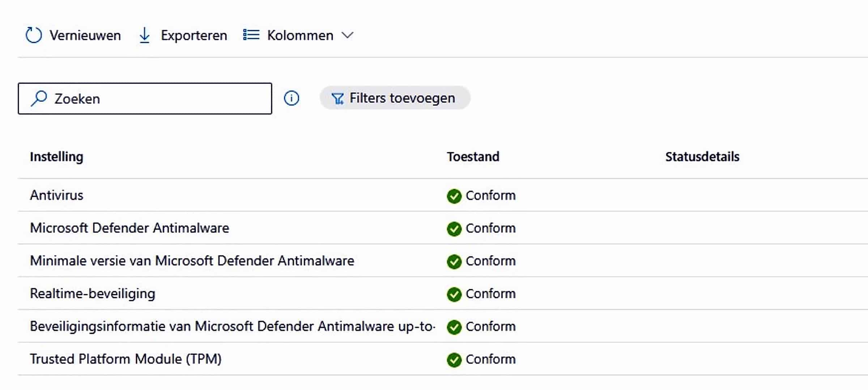Click the magnifier icon in Zoeken field
The width and height of the screenshot is (868, 390).
[x=39, y=98]
